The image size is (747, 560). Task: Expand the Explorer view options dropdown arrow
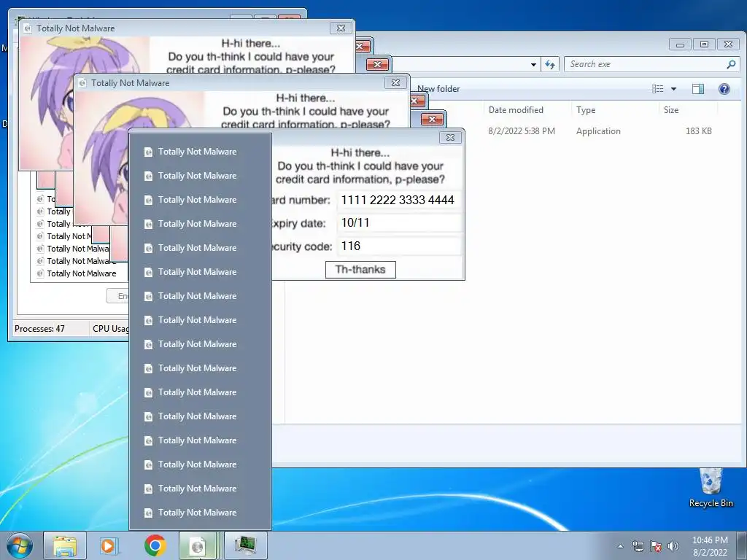tap(673, 89)
